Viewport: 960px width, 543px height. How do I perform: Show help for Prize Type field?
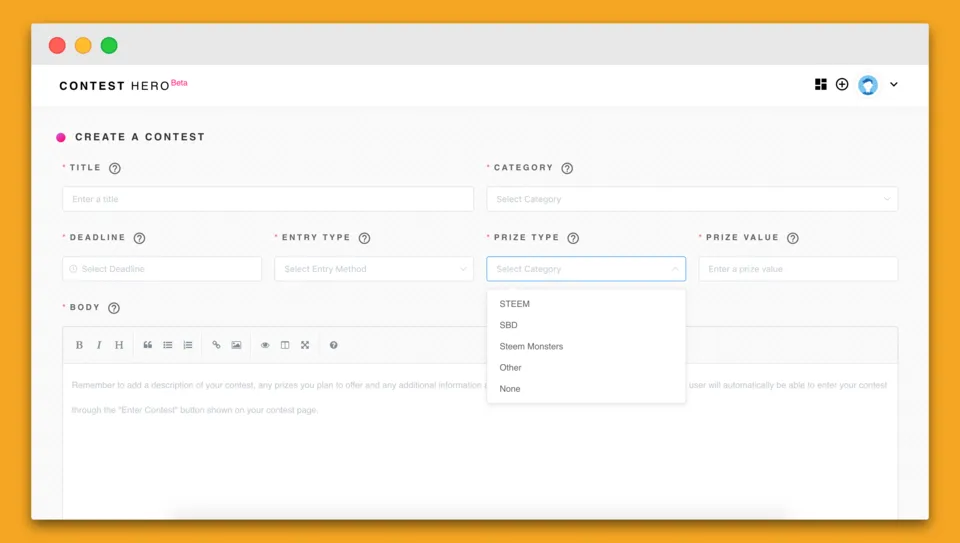point(573,238)
